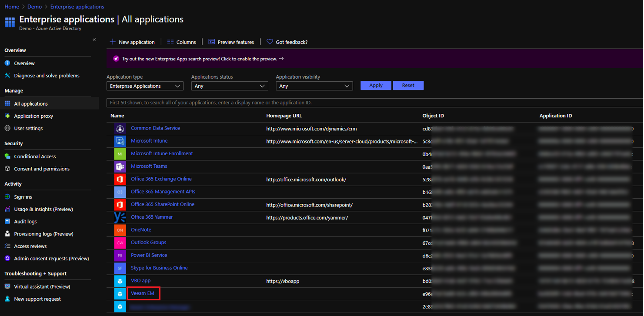The image size is (644, 316).
Task: Click the applications search input field
Action: (375, 103)
